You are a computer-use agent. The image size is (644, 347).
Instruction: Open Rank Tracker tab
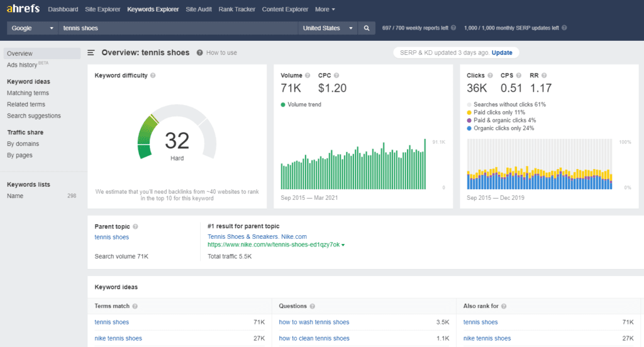point(237,9)
